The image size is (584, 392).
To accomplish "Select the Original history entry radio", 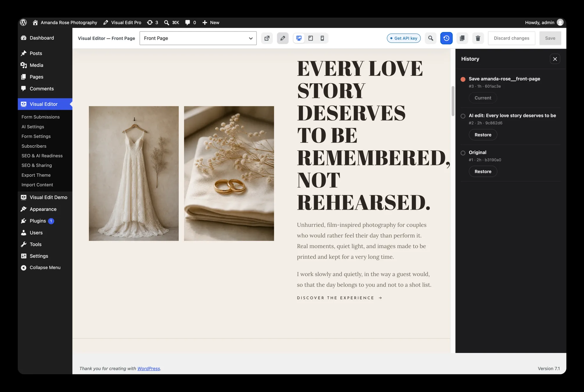I will [x=463, y=153].
